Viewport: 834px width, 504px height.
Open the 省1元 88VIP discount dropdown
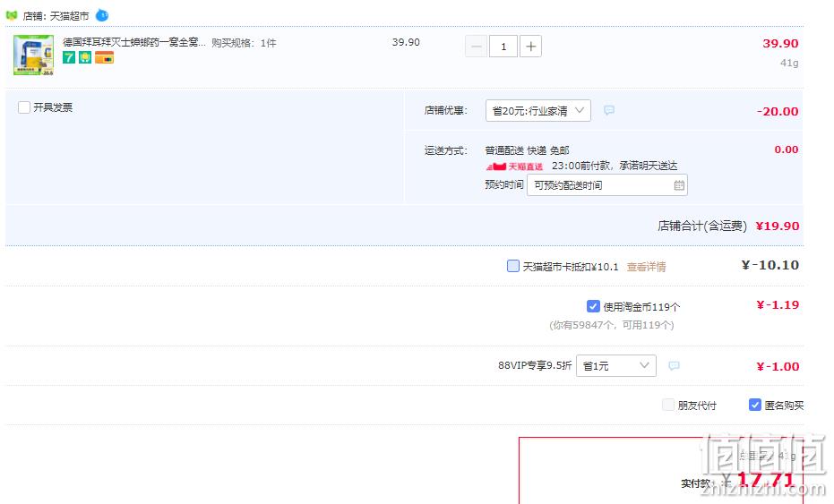click(616, 366)
